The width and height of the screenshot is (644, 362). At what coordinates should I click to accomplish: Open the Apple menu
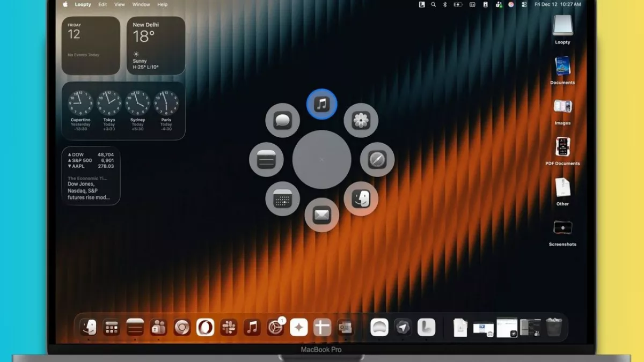tap(65, 4)
